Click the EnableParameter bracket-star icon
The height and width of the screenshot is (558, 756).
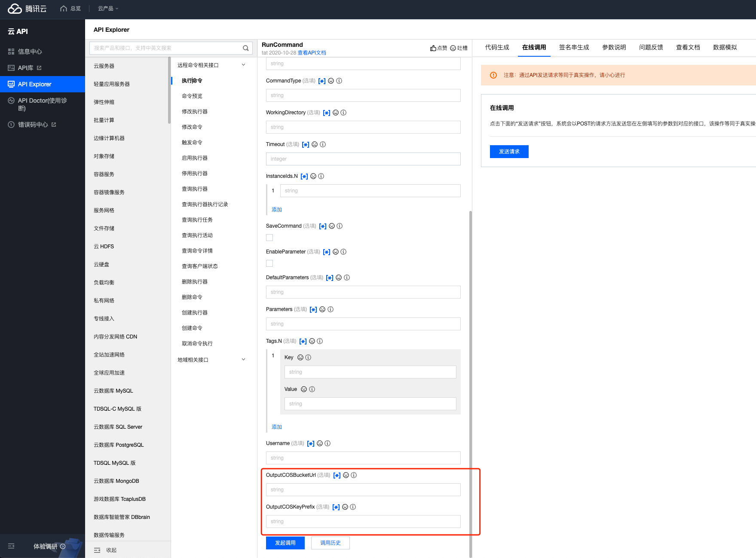pos(327,252)
